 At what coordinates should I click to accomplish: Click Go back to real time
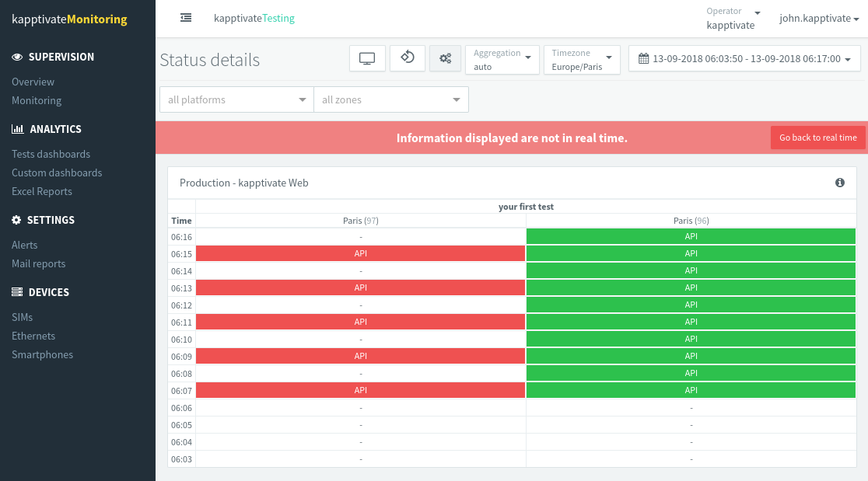point(817,138)
